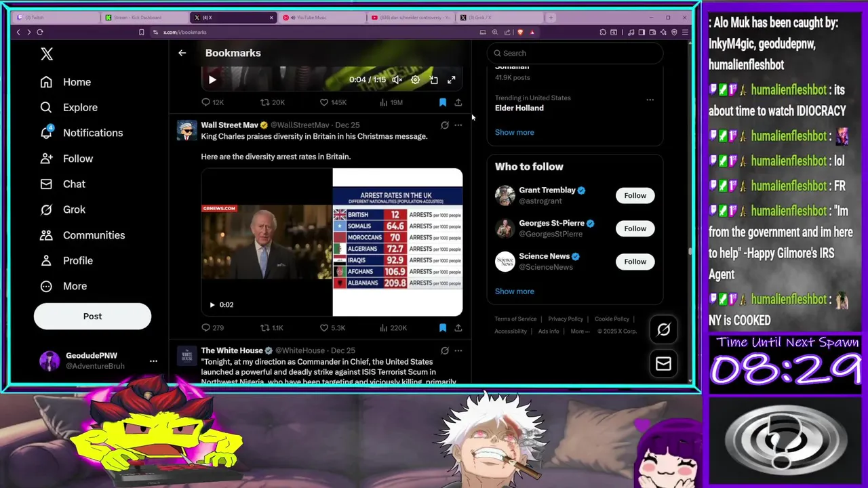Play the top video at 0:04

(x=212, y=80)
